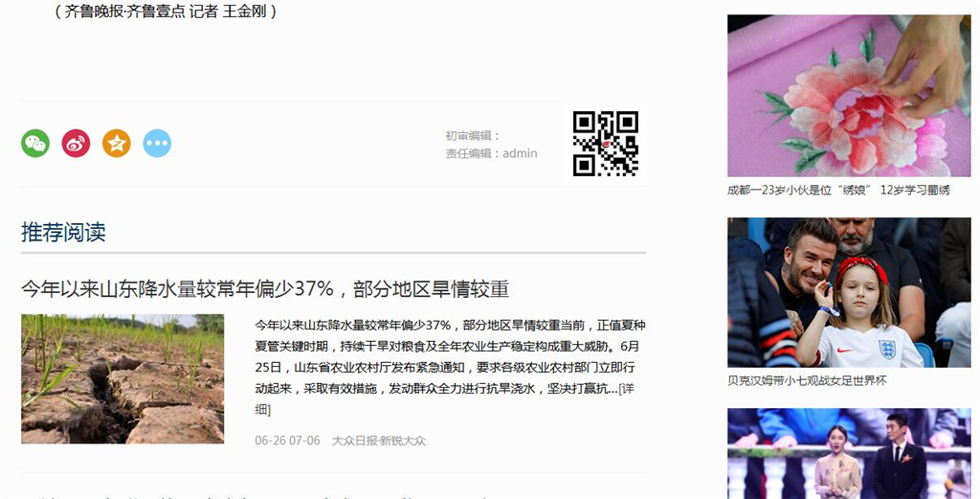
Task: Open more sharing options with the blue dots icon
Action: 157,144
